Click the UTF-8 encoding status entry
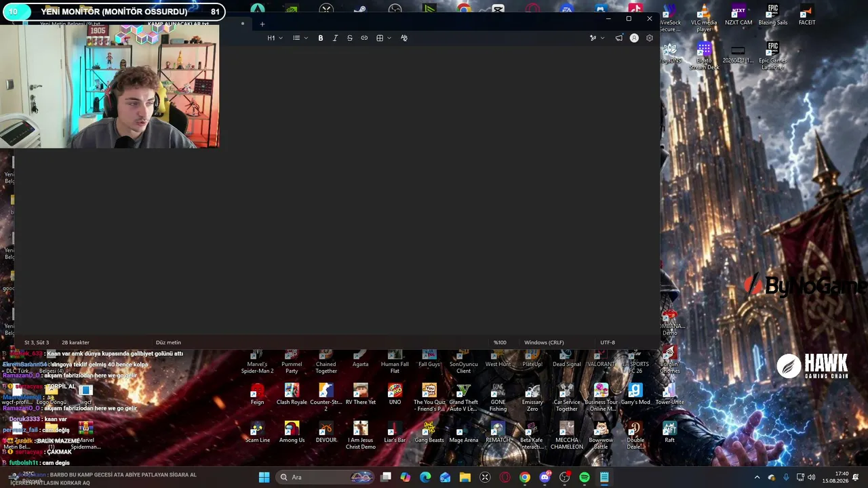The width and height of the screenshot is (868, 488). 608,342
